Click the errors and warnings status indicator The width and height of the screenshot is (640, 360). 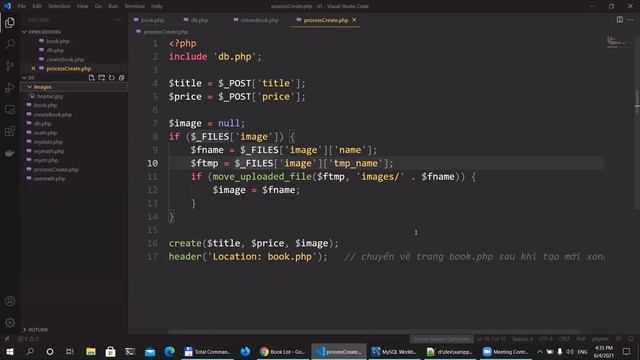coord(28,339)
